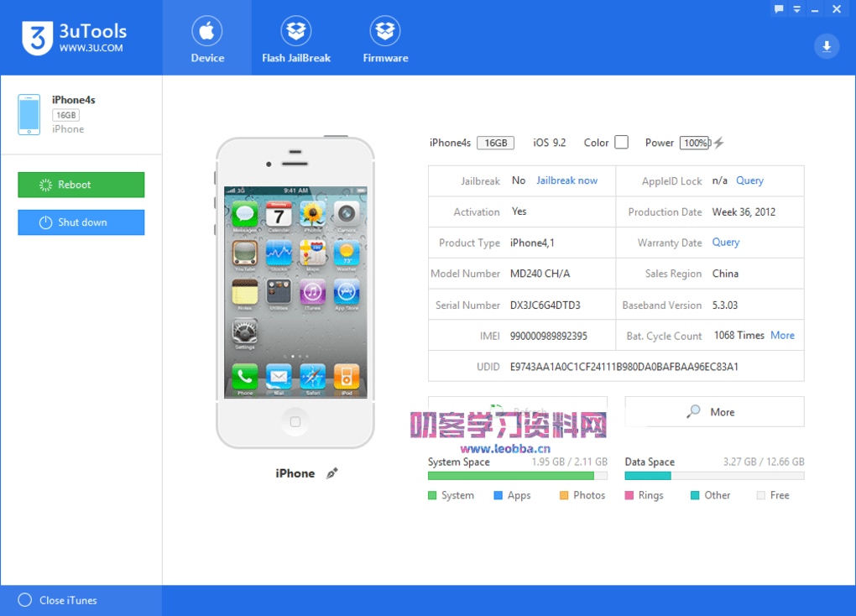Click the Phone dock icon on preview
The image size is (856, 616).
tap(244, 377)
